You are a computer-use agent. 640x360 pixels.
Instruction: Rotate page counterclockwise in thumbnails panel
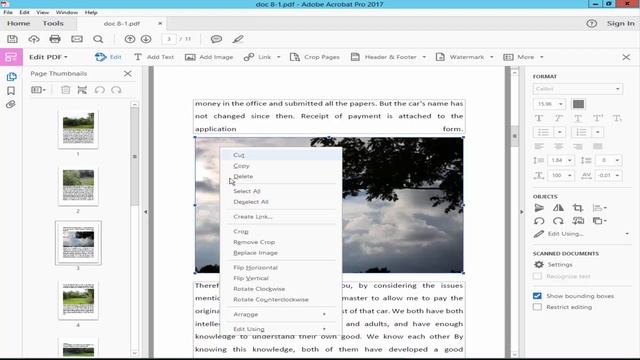click(x=100, y=90)
